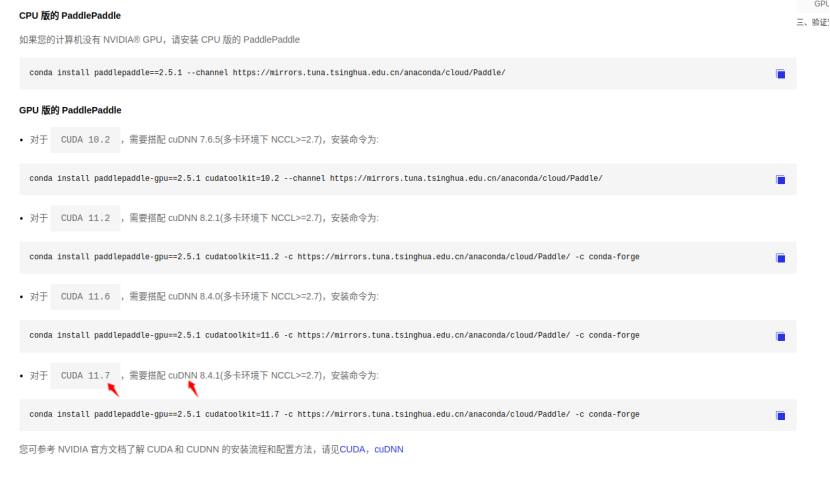Click the cudatoolkit=11.7 command text
Screen dimensions: 830x479
pos(335,414)
